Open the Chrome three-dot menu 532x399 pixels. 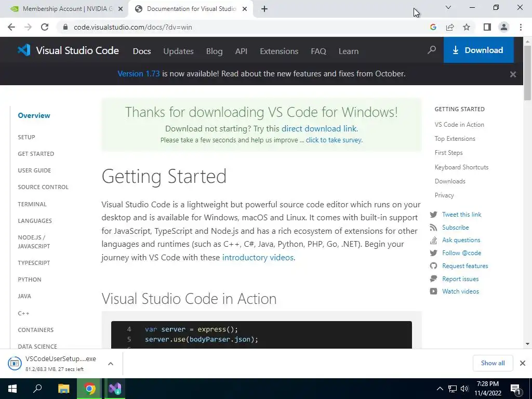tap(521, 27)
